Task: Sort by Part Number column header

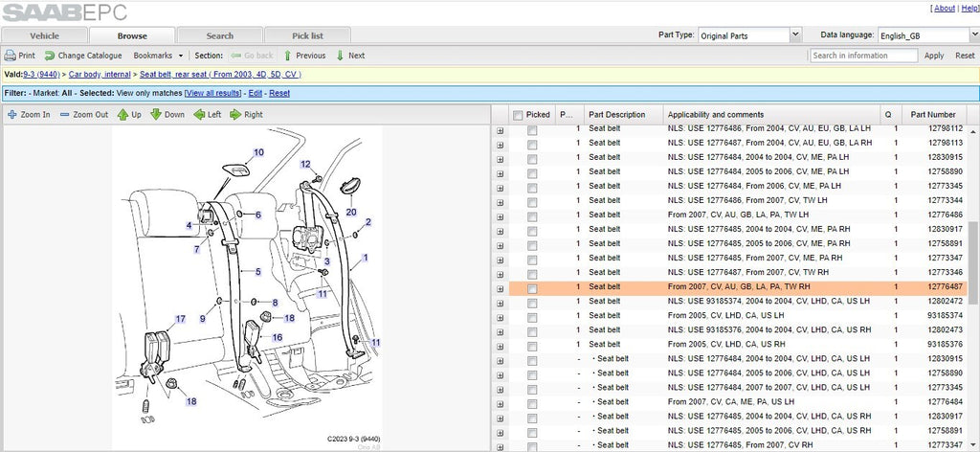Action: [x=933, y=114]
